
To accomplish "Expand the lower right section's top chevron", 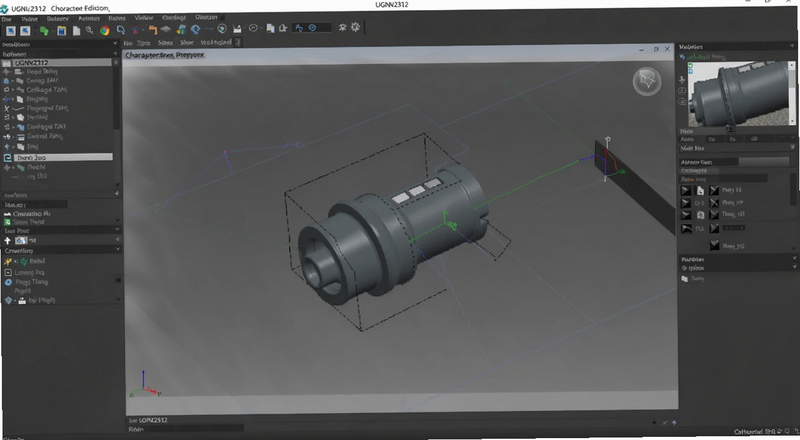I will [x=794, y=259].
